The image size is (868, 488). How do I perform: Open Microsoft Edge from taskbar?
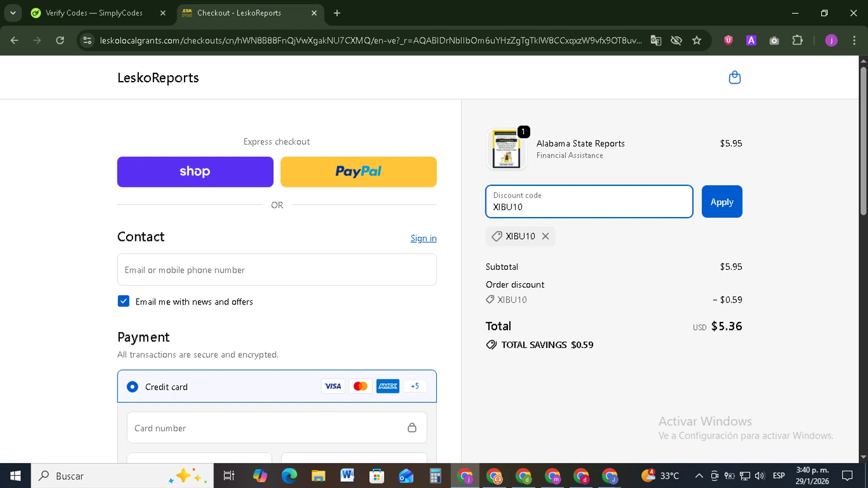point(289,476)
